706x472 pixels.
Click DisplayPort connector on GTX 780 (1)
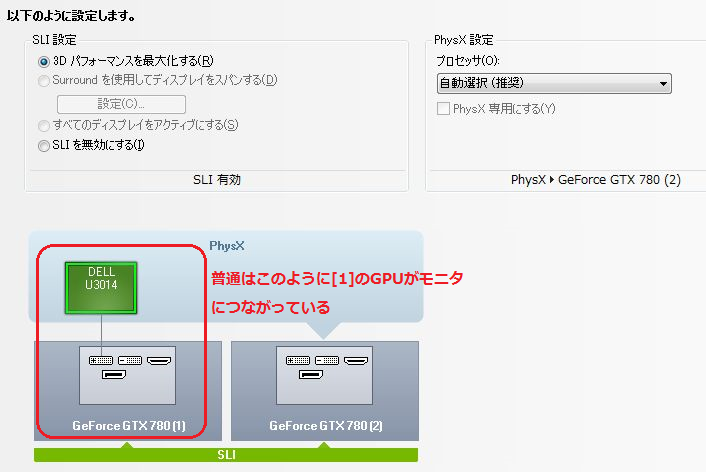(x=114, y=374)
